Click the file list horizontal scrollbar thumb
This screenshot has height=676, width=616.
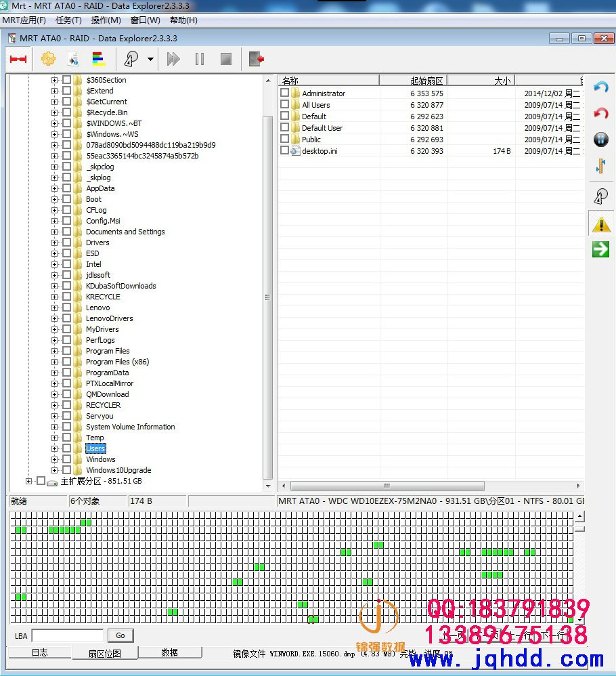pyautogui.click(x=387, y=486)
